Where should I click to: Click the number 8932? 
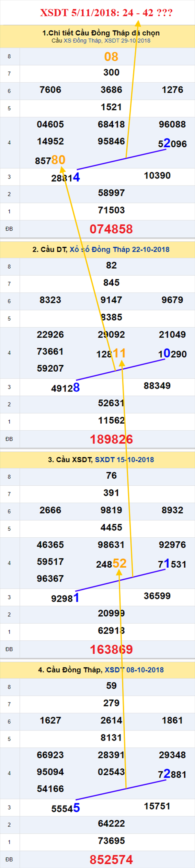[x=172, y=510]
